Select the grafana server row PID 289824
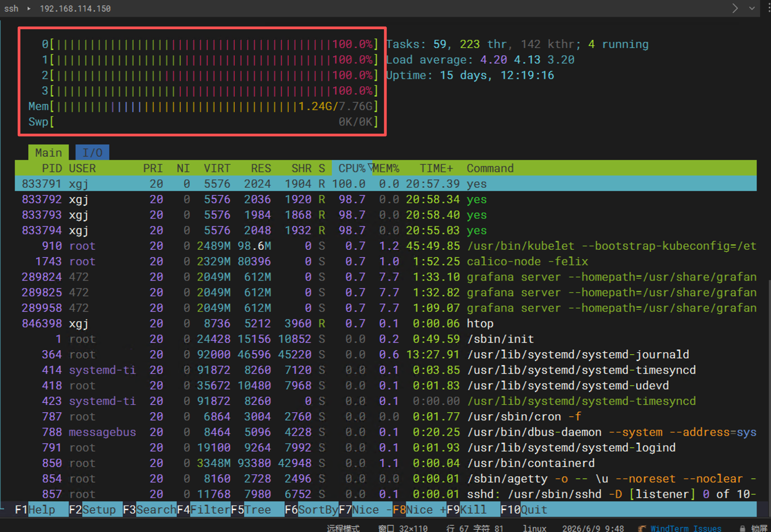The width and height of the screenshot is (771, 532). click(385, 277)
